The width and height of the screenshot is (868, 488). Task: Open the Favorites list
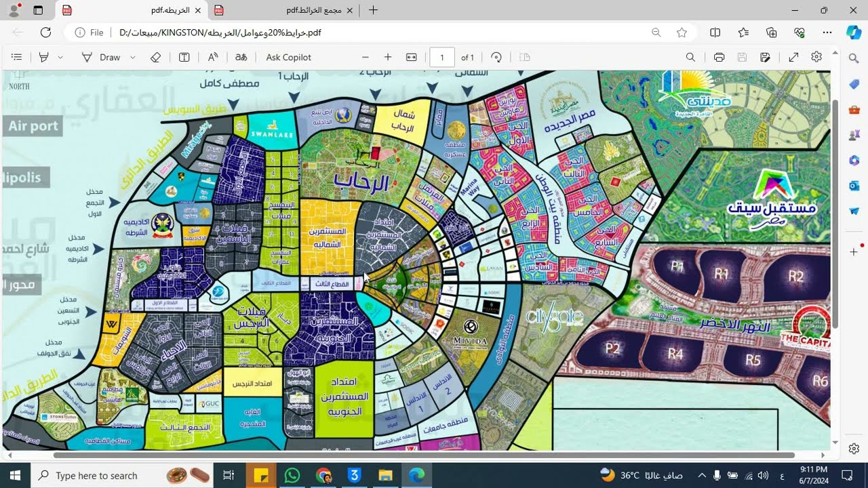point(743,33)
